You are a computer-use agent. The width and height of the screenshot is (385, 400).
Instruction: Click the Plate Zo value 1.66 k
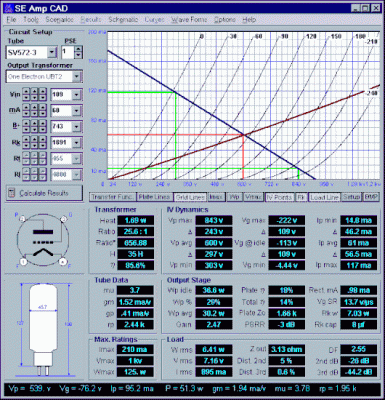click(287, 313)
